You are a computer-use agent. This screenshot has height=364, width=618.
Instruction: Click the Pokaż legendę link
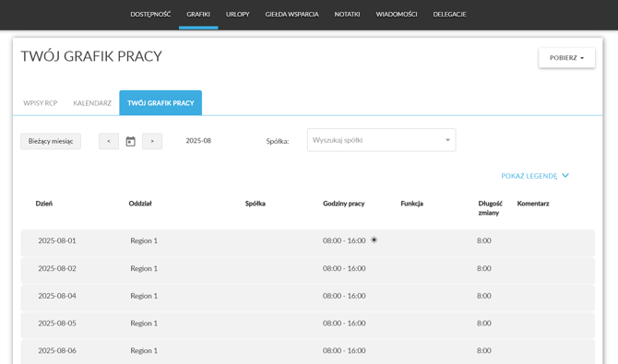pyautogui.click(x=529, y=176)
